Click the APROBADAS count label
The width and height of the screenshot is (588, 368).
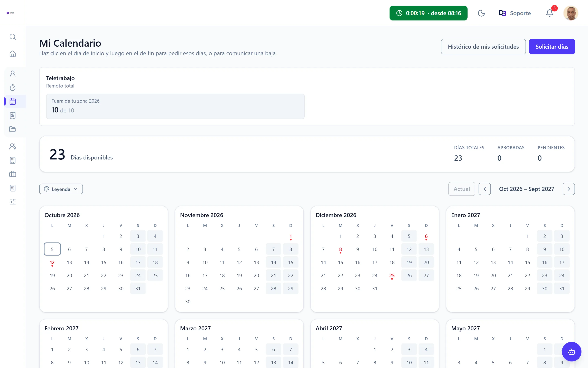click(x=511, y=148)
